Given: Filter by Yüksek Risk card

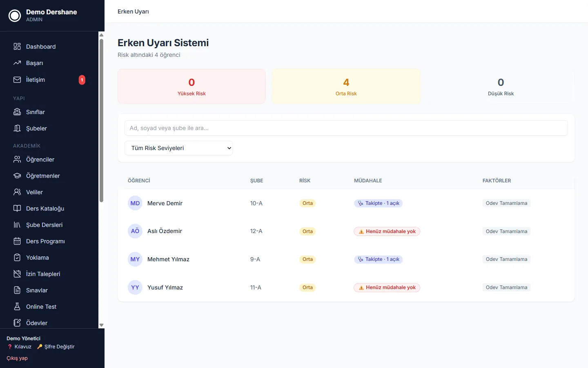Looking at the screenshot, I should [192, 86].
